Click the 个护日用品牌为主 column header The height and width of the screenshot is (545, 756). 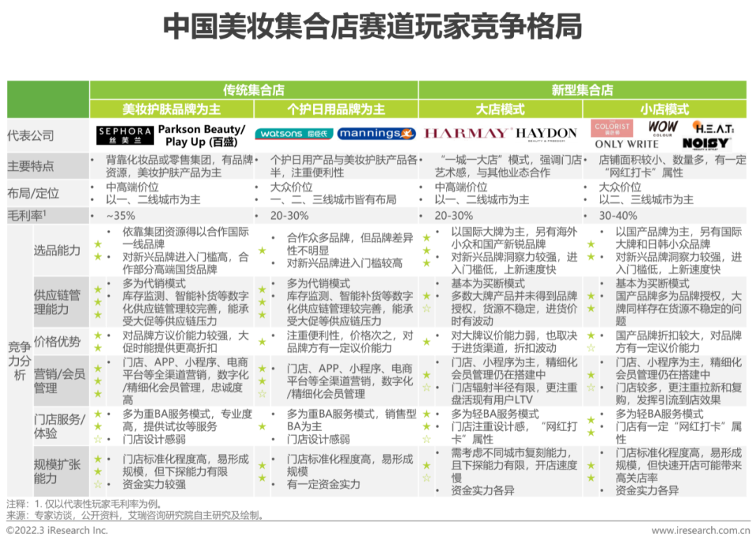pos(336,109)
